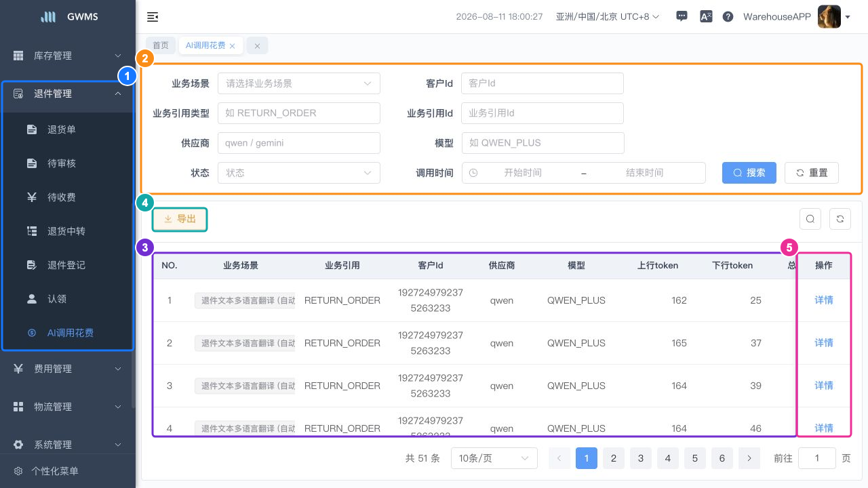Focus the 客户Id input field
Screen dimensions: 868x488
tap(542, 83)
